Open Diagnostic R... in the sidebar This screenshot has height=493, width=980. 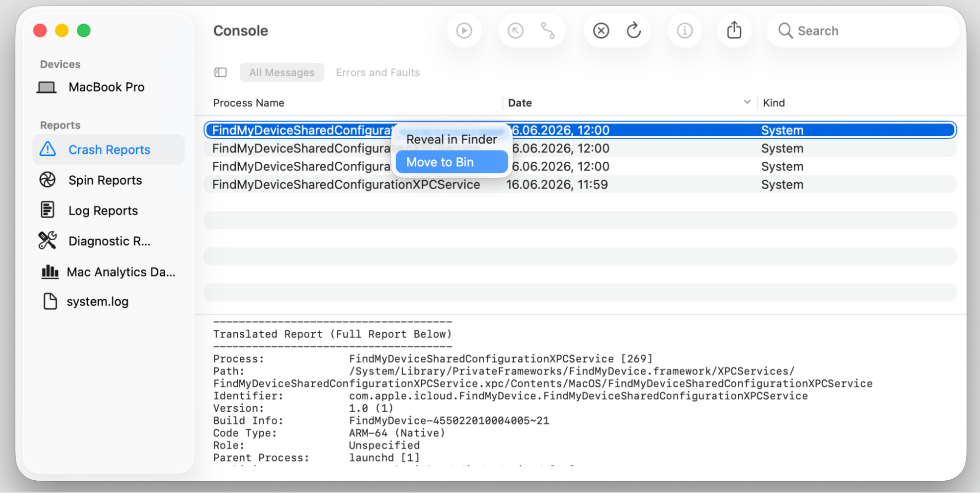coord(108,241)
